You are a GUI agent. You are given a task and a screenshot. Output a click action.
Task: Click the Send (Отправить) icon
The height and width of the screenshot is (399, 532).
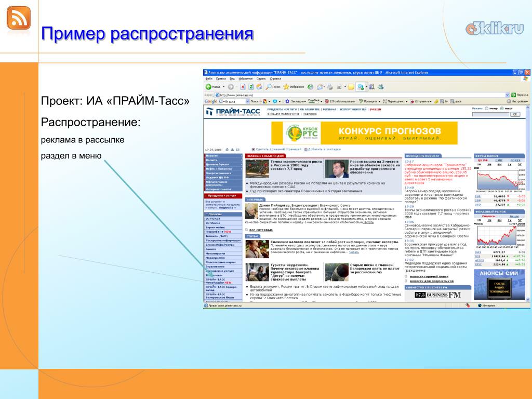click(412, 101)
